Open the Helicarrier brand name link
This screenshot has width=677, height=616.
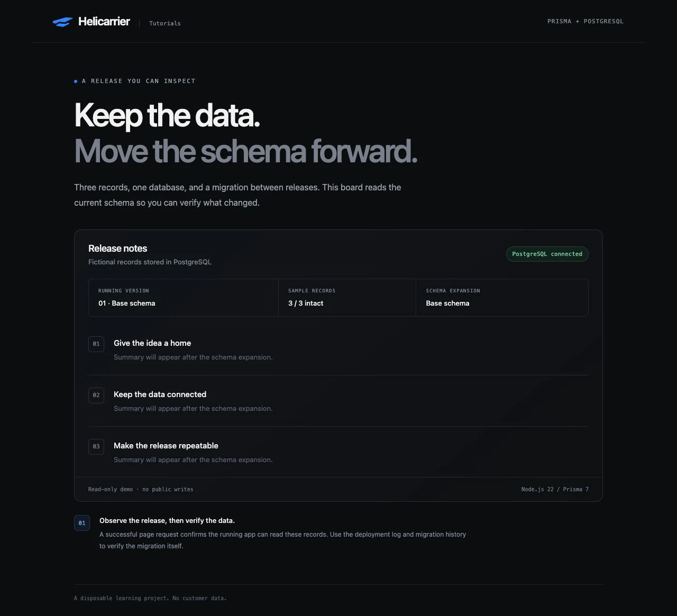[x=104, y=21]
